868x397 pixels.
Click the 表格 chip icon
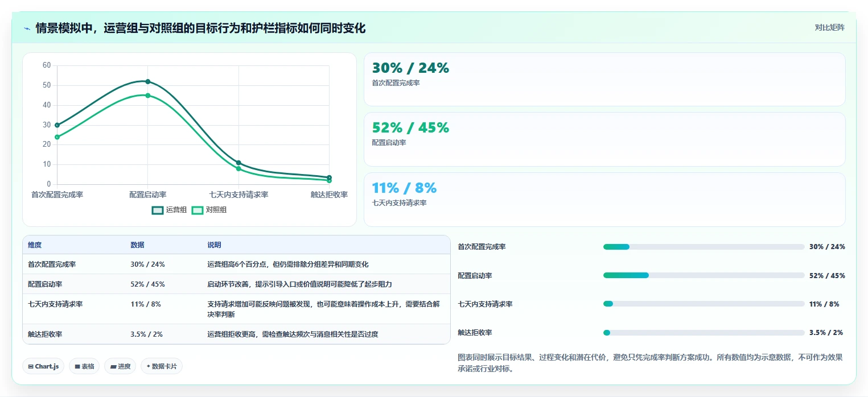(x=77, y=367)
